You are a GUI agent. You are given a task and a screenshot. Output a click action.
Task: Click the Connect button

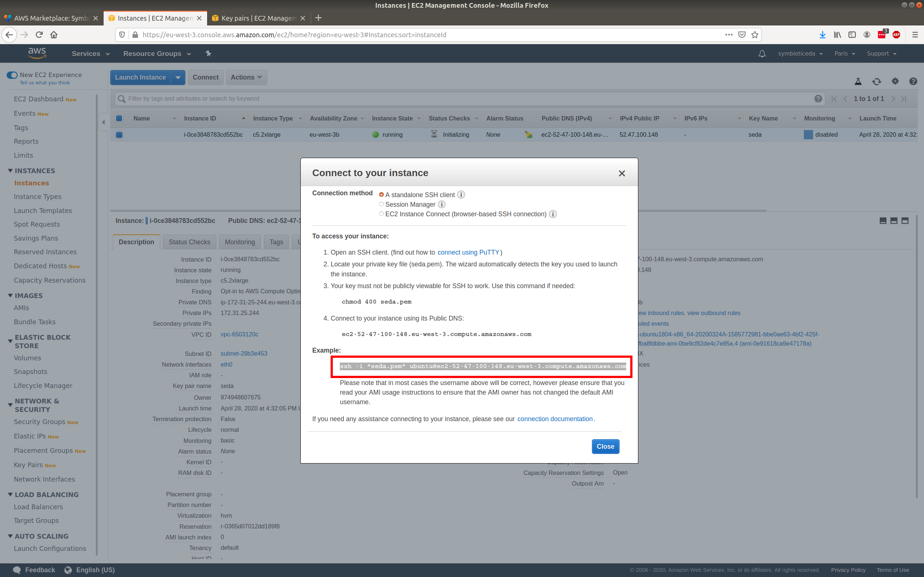pyautogui.click(x=205, y=77)
